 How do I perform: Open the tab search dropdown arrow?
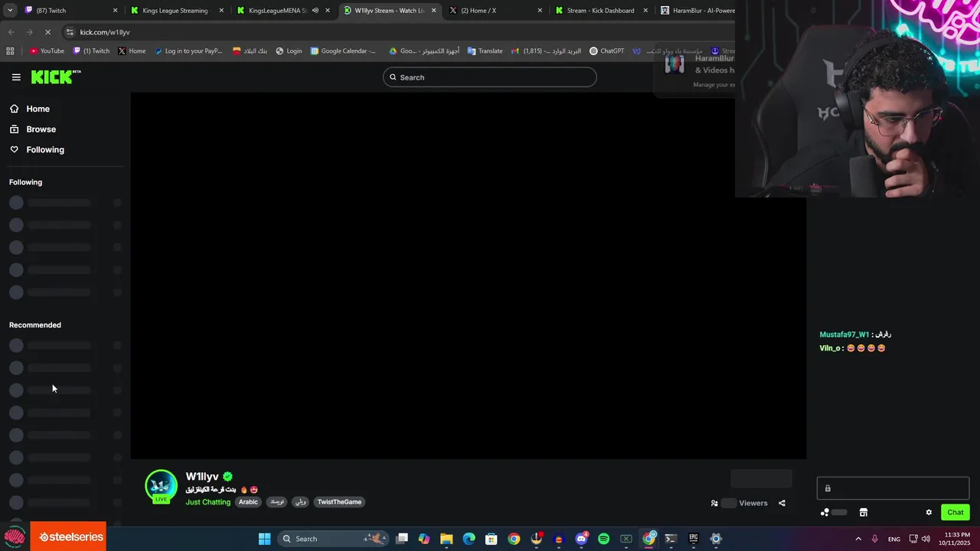click(9, 11)
